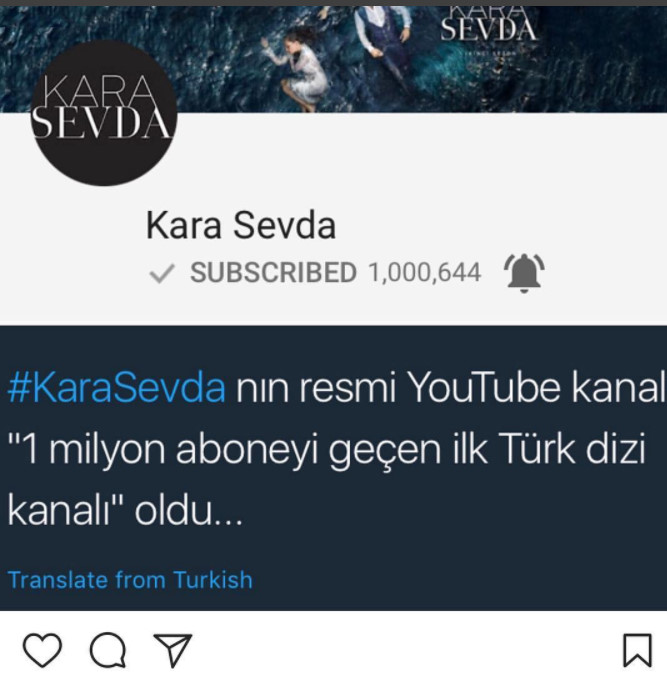Tap the notification bell beside subscriber count
This screenshot has width=667, height=674.
click(x=524, y=273)
